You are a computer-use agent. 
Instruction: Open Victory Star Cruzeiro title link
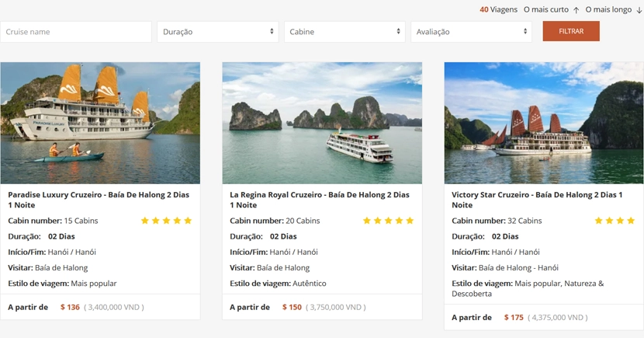pos(537,200)
